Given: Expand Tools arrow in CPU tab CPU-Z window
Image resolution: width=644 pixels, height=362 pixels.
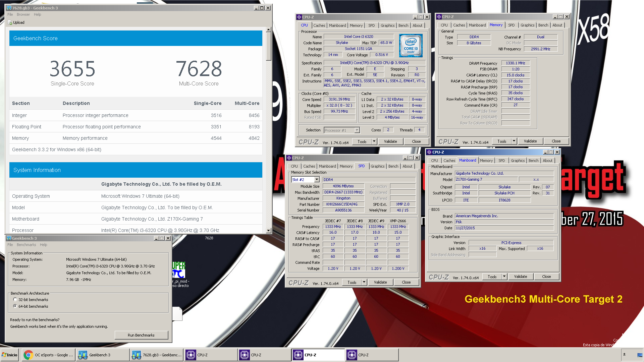Looking at the screenshot, I should point(374,142).
